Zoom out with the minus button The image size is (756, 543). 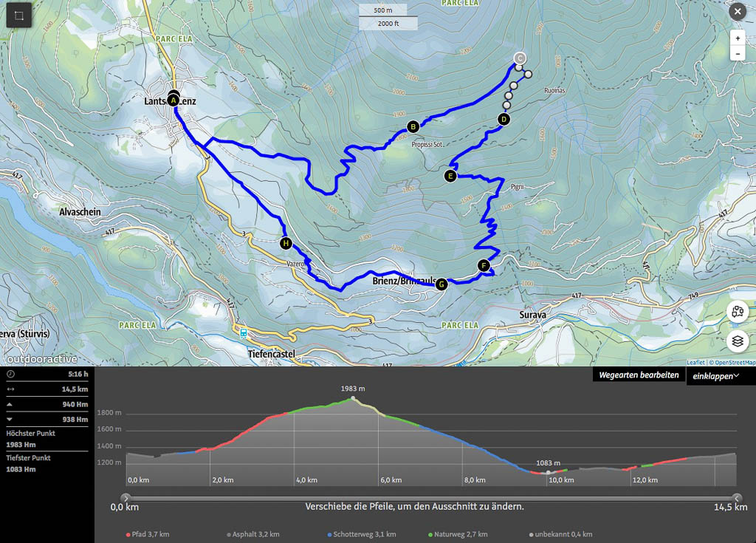pyautogui.click(x=738, y=54)
